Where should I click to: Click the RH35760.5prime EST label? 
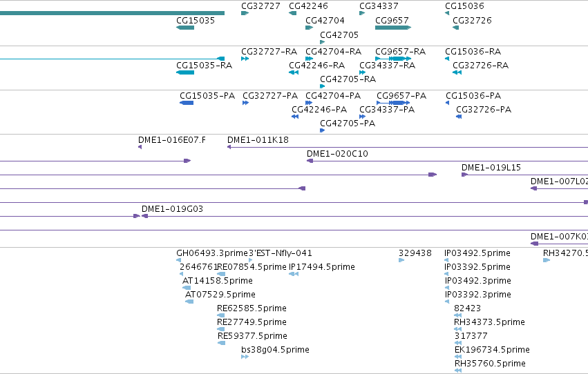pyautogui.click(x=490, y=364)
